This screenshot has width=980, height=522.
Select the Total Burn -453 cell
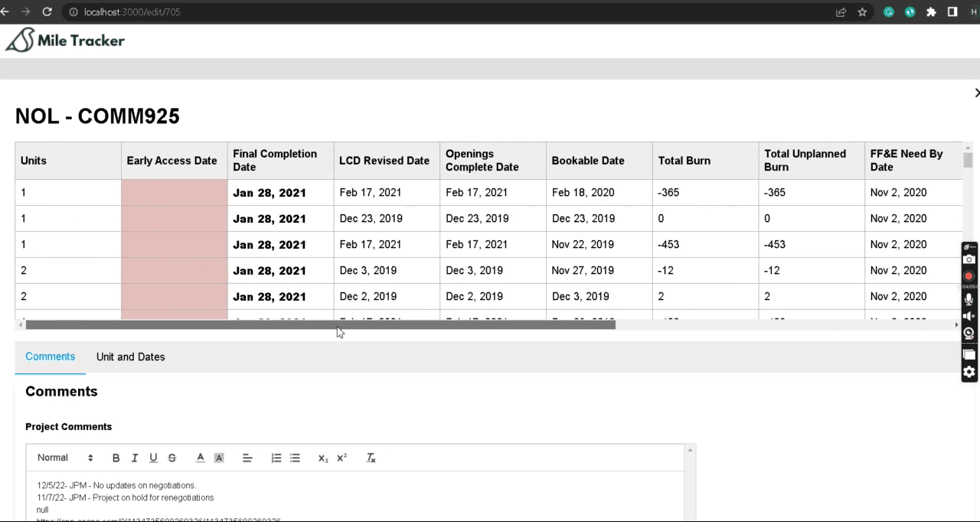706,245
